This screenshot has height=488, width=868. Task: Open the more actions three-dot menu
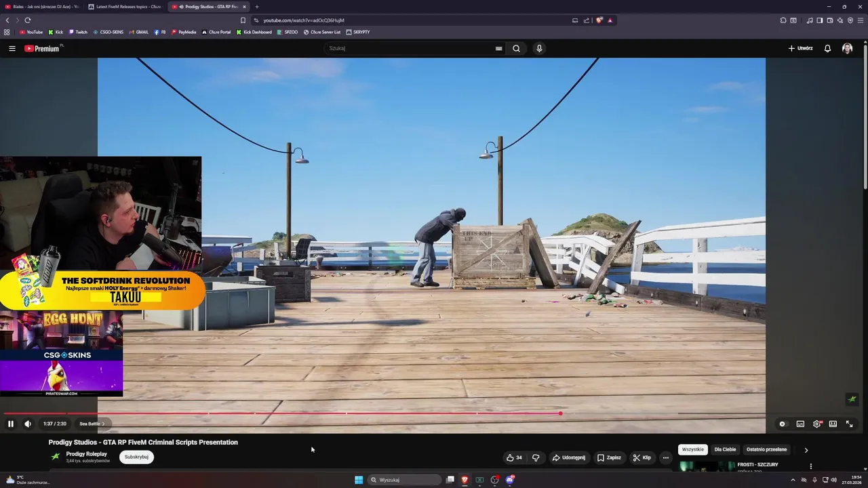coord(665,457)
